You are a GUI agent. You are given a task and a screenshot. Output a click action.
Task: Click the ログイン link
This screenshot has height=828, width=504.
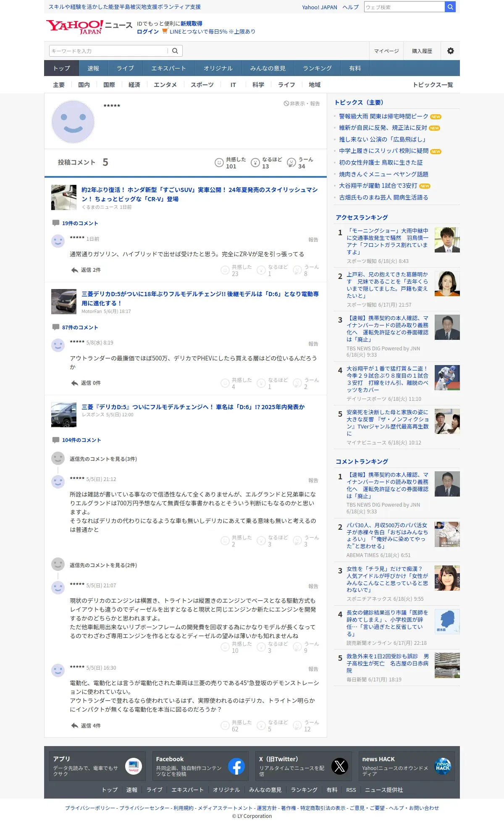pyautogui.click(x=148, y=32)
